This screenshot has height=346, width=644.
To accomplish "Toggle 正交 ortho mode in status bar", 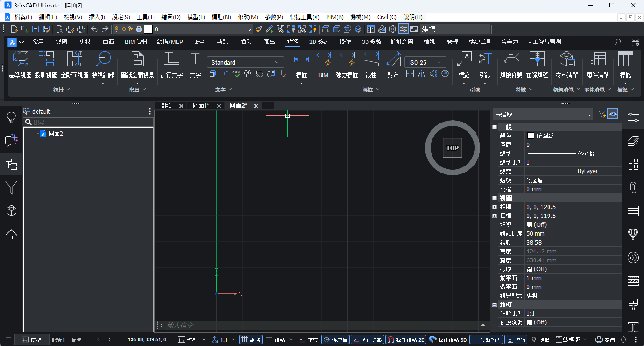I will [309, 340].
